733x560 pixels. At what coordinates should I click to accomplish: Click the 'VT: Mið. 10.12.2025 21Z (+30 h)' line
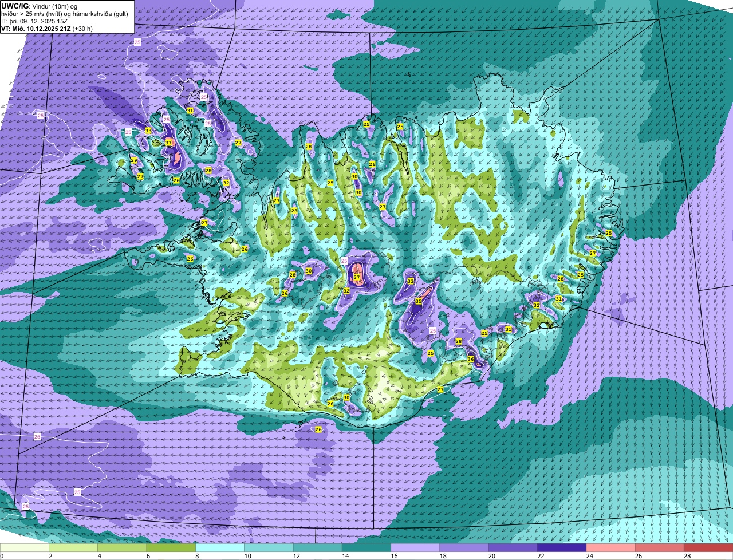coord(47,29)
